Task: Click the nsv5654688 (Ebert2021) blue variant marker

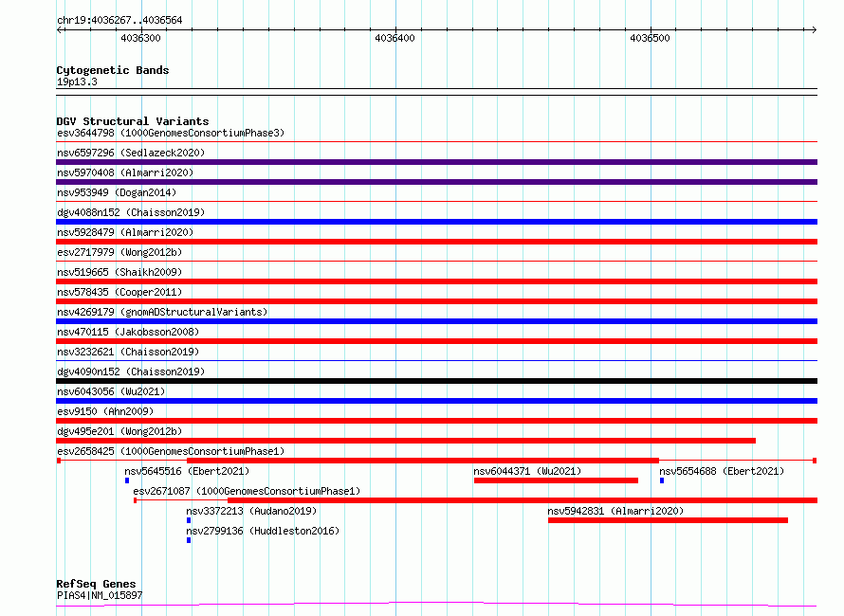Action: pos(662,480)
